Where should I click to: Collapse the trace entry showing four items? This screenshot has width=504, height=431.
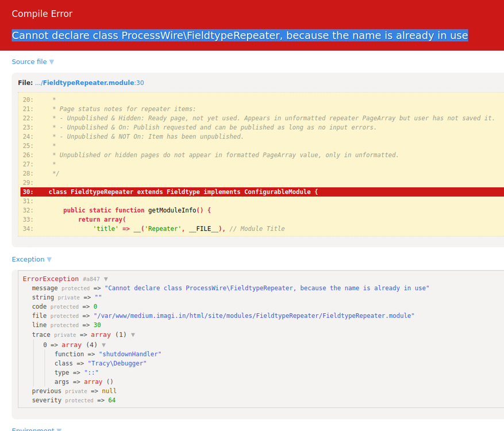(x=104, y=345)
